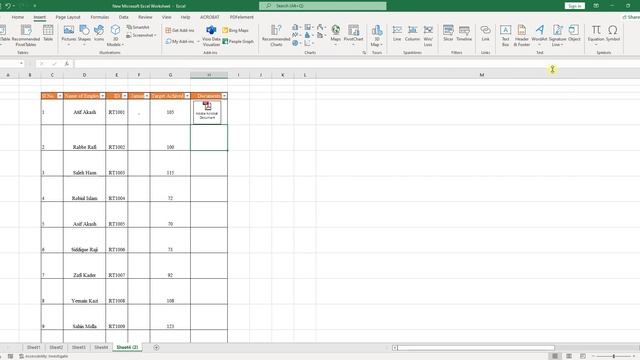Insert a Signature Line

[558, 35]
